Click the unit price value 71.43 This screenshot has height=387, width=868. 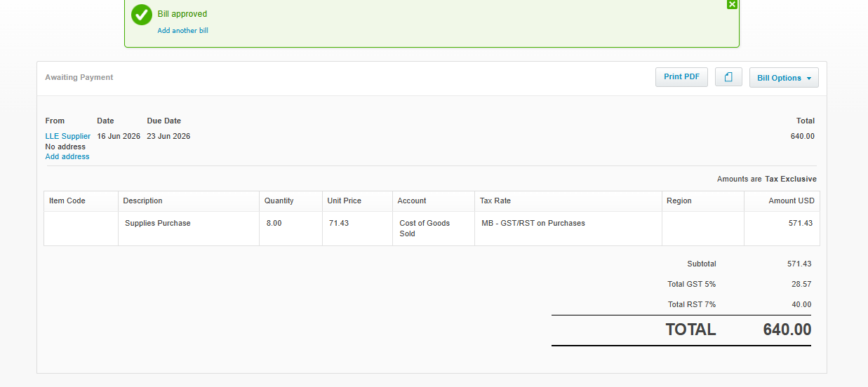[x=339, y=223]
